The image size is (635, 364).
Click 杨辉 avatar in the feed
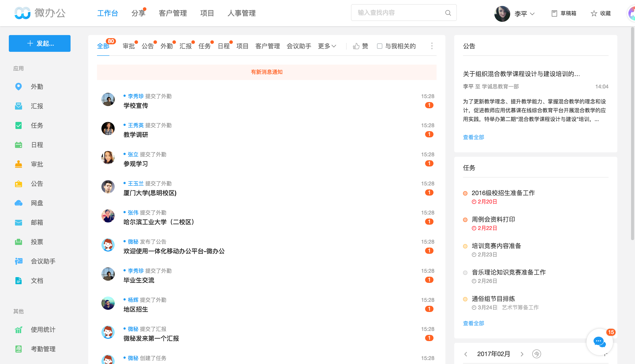[108, 303]
